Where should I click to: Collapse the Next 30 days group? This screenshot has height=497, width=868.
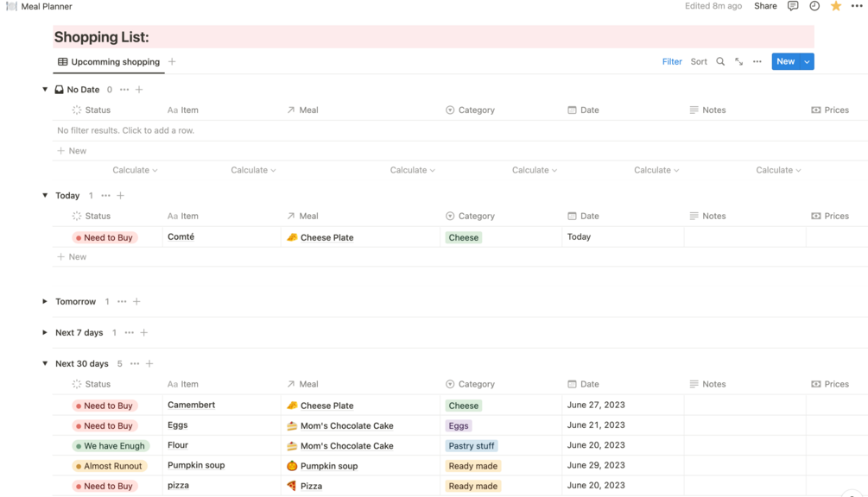click(45, 363)
